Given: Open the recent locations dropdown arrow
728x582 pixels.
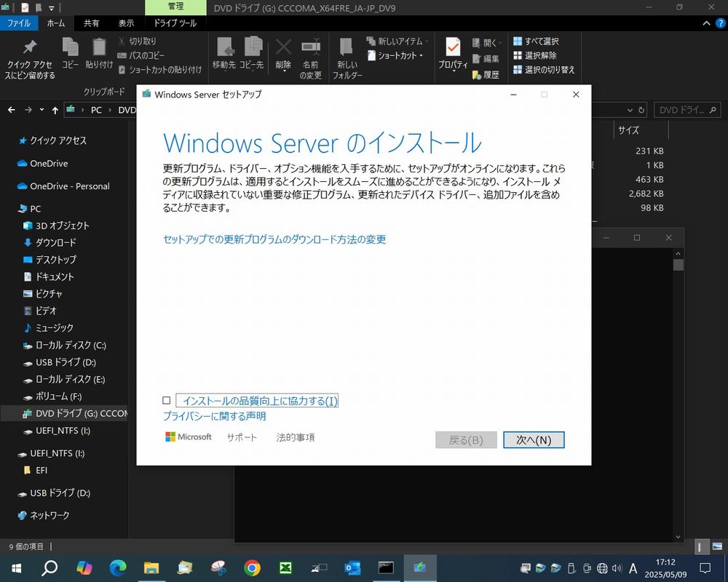Looking at the screenshot, I should [41, 110].
